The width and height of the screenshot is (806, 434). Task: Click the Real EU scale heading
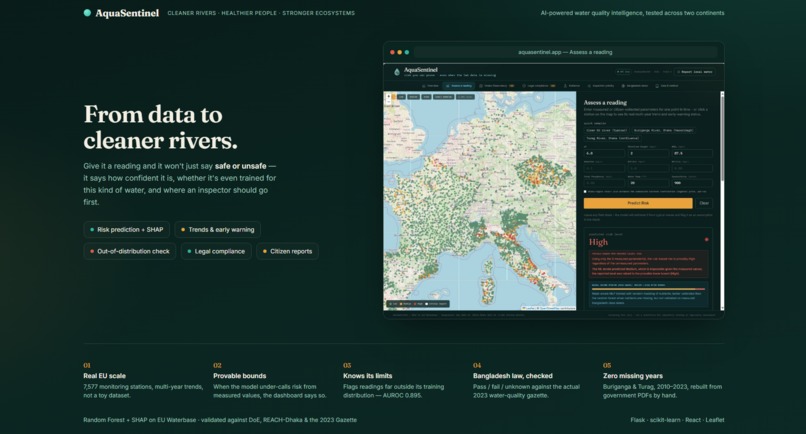point(104,376)
